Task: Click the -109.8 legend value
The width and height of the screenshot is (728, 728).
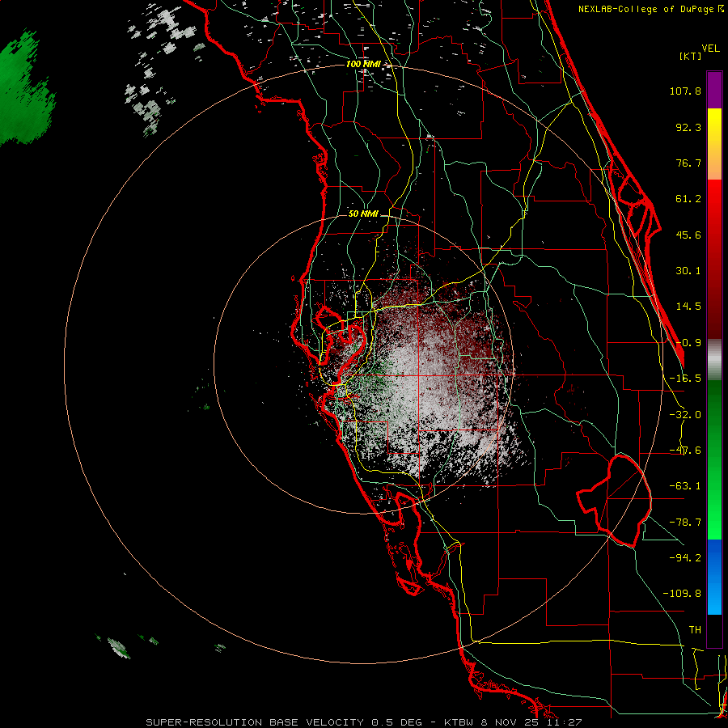Action: 682,594
